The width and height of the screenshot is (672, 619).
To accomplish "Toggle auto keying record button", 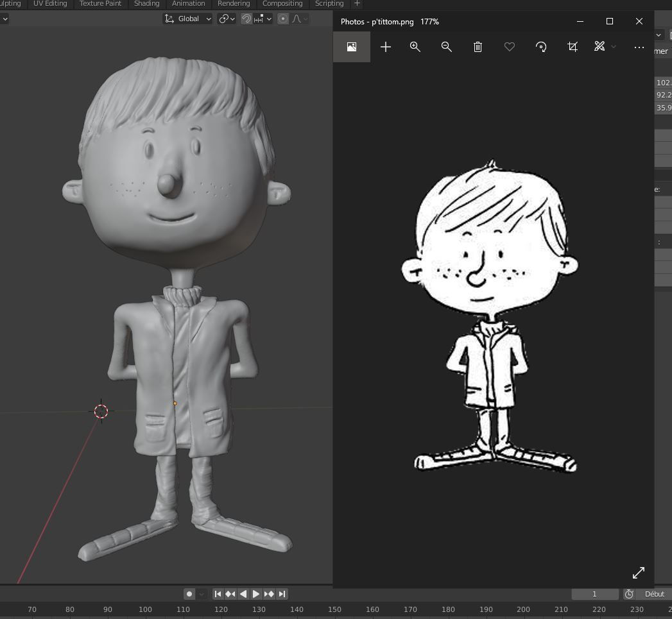I will tap(189, 594).
